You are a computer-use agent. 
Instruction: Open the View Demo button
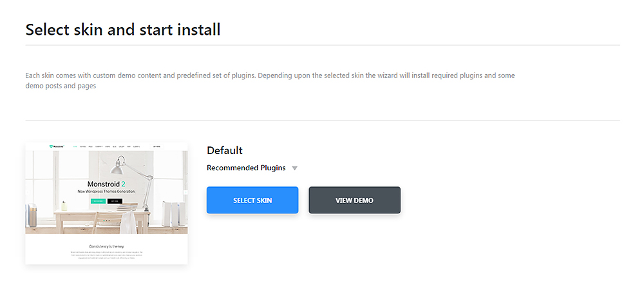[x=354, y=200]
